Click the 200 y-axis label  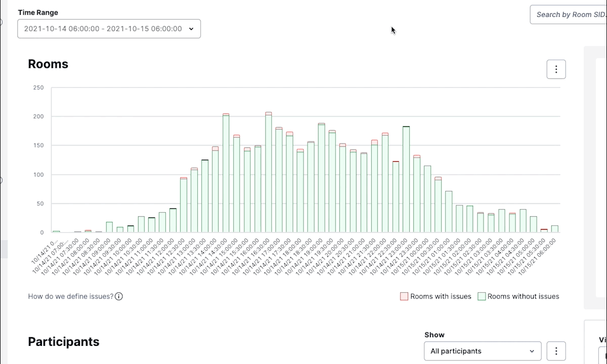[38, 116]
